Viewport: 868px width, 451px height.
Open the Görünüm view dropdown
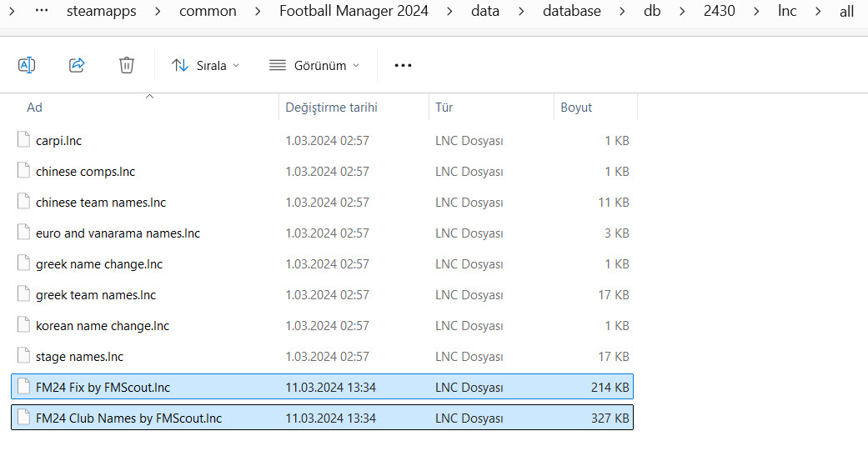[x=314, y=65]
